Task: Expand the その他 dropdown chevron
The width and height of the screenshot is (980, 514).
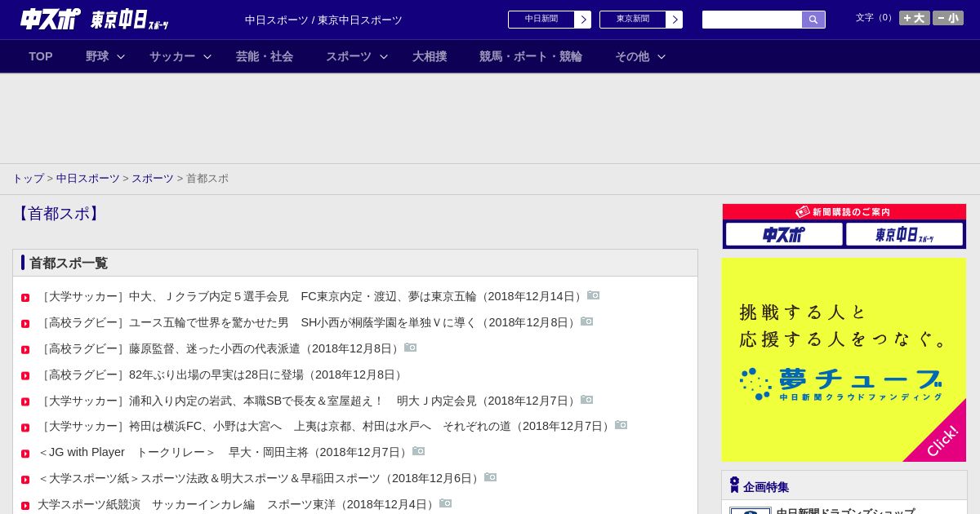Action: tap(661, 56)
